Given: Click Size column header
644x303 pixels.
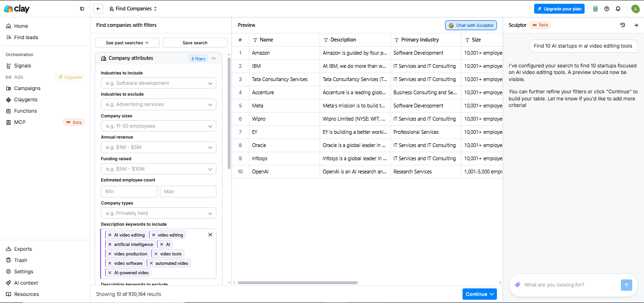Looking at the screenshot, I should point(482,40).
